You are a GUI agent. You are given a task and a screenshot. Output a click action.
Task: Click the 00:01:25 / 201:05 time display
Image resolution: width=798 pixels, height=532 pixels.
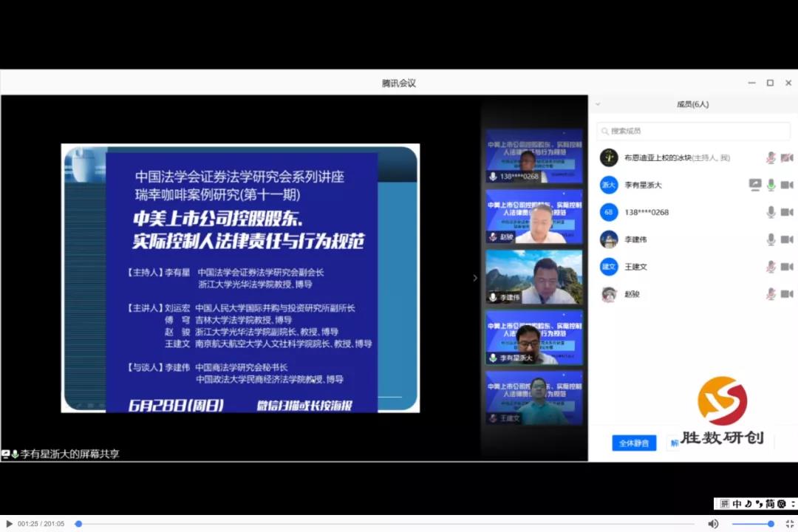click(41, 523)
